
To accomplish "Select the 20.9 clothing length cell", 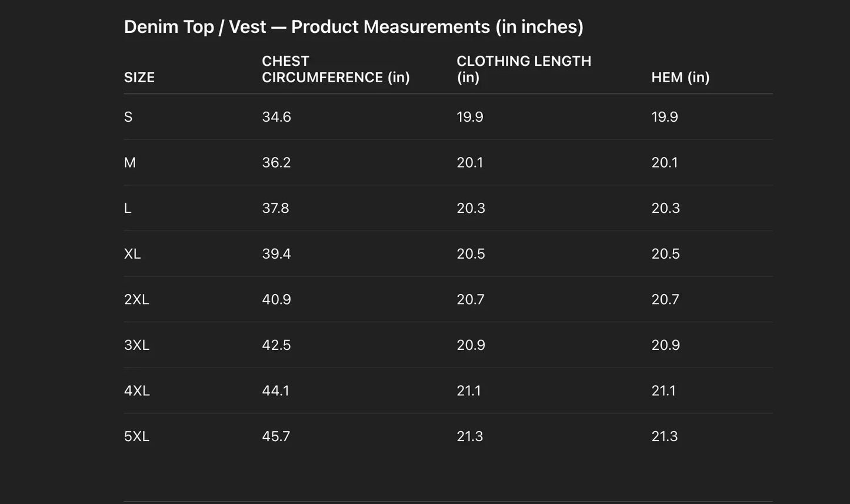I will tap(471, 345).
